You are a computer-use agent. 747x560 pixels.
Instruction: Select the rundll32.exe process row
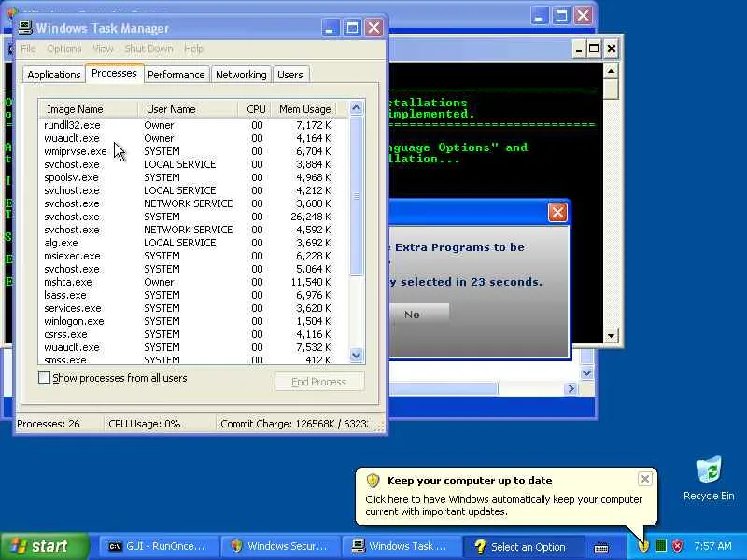(x=193, y=125)
